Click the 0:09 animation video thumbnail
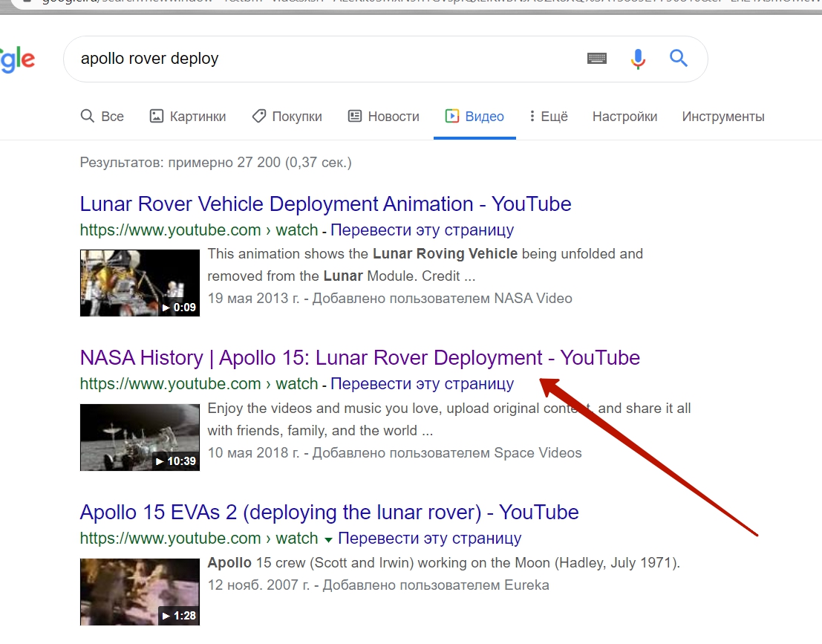Screen dimensions: 822x644 [140, 283]
